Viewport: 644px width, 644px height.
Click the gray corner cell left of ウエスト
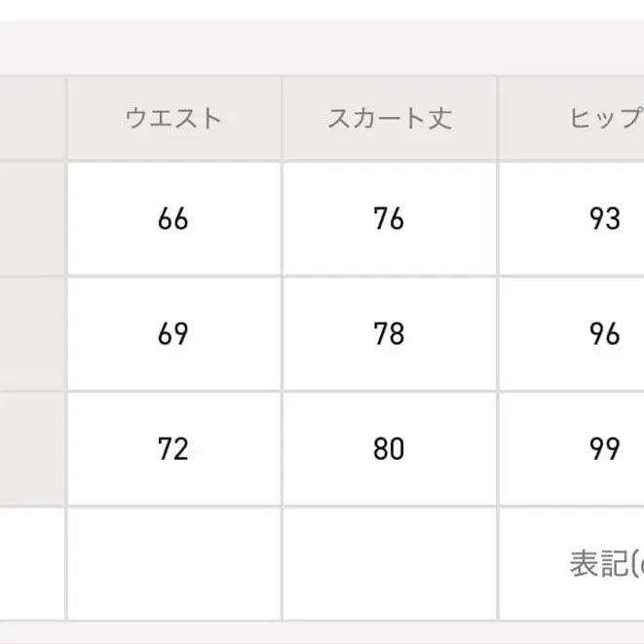pos(31,119)
